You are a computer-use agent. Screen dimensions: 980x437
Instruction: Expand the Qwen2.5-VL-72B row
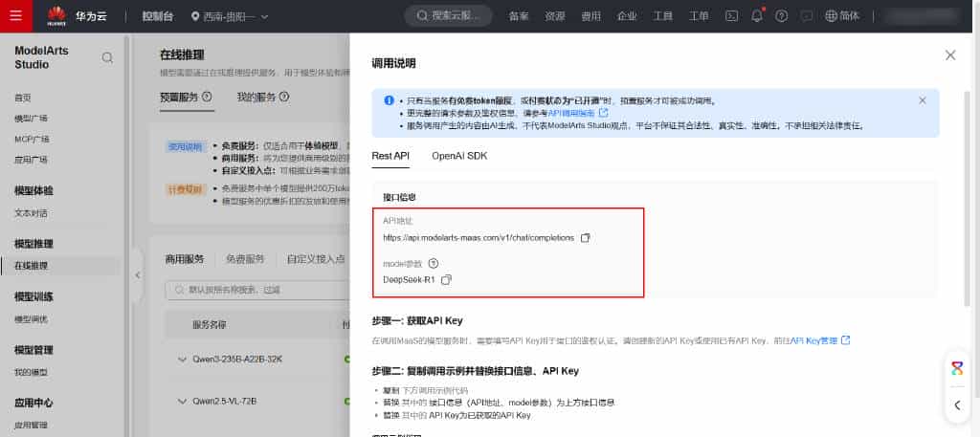183,401
